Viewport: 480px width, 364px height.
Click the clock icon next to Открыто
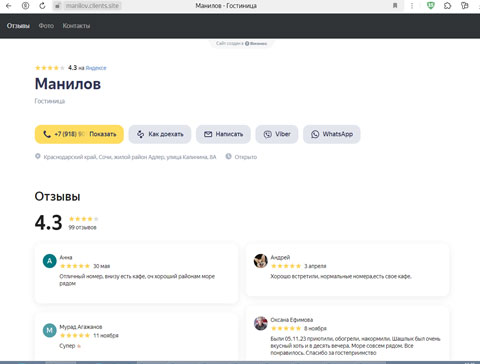tap(228, 156)
